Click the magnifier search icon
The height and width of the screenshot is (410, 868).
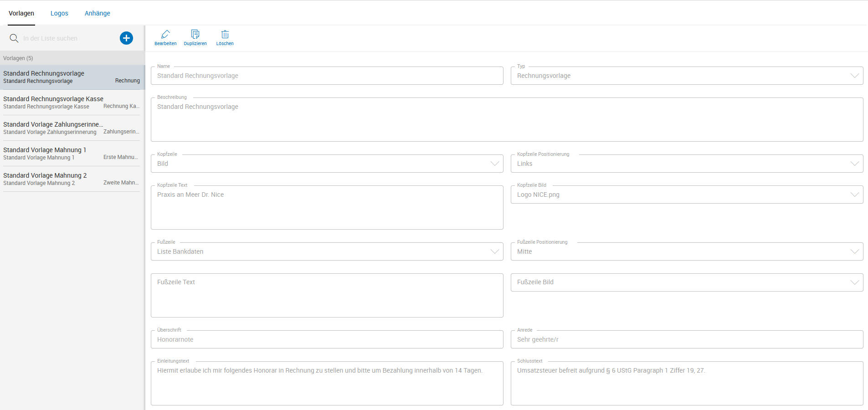(x=14, y=38)
